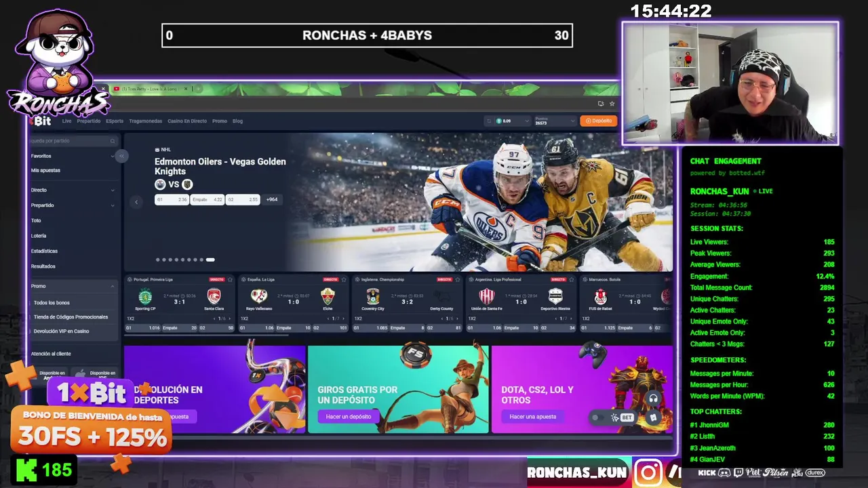Open Lotería in the sidebar
The height and width of the screenshot is (488, 868).
[x=39, y=236]
